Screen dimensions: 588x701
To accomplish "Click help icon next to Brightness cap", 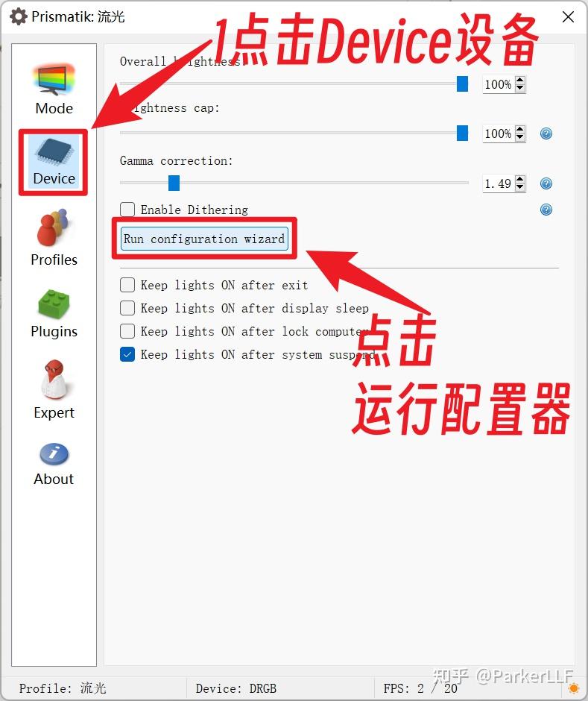I will click(x=546, y=133).
